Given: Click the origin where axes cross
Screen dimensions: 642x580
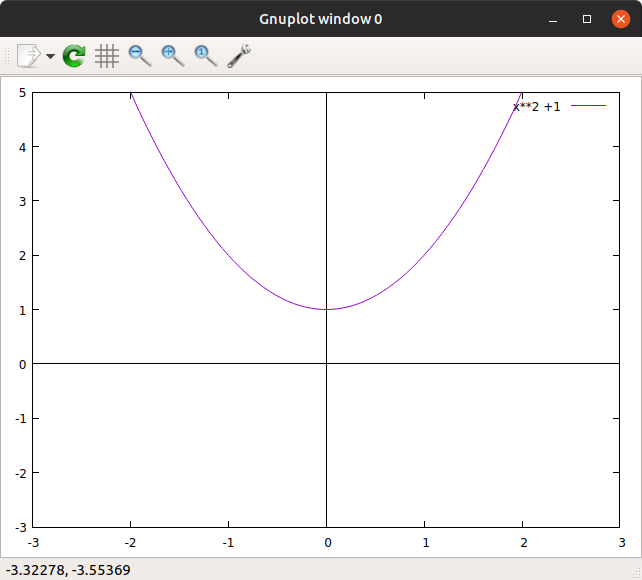Looking at the screenshot, I should pos(326,363).
